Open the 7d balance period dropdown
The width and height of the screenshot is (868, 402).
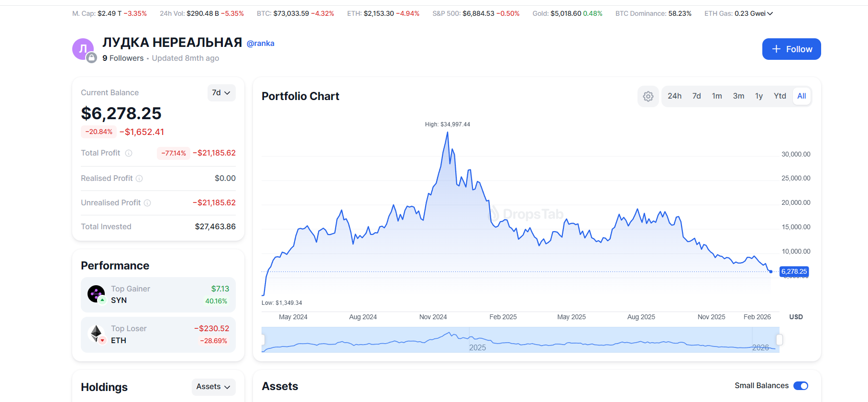[221, 93]
